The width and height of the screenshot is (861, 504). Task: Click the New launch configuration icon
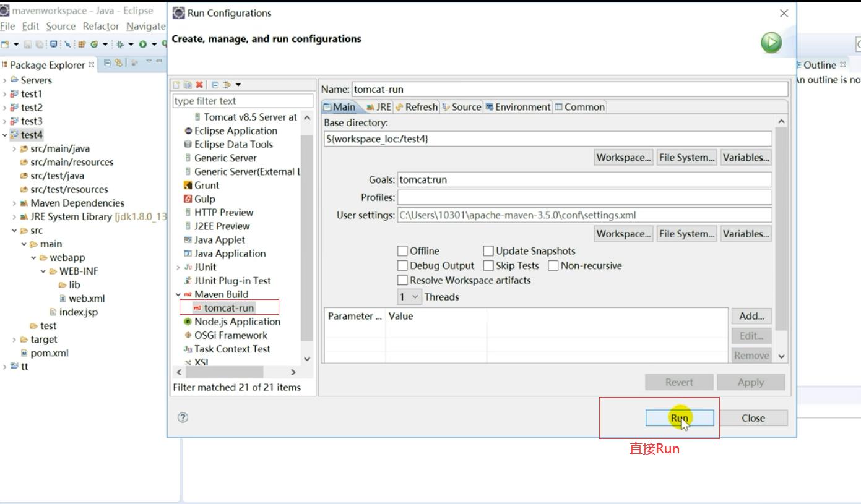tap(176, 85)
